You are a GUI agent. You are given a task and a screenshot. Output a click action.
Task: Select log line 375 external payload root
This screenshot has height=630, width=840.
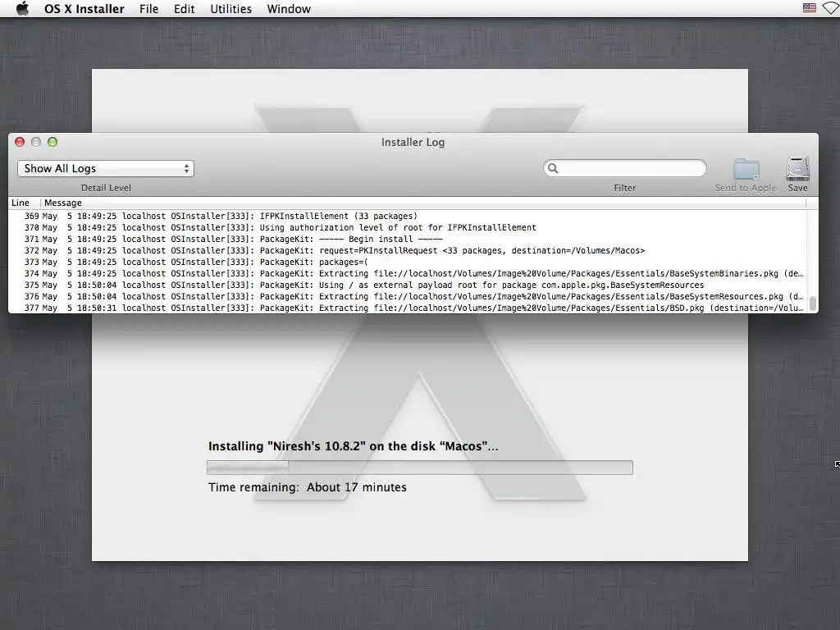(408, 285)
